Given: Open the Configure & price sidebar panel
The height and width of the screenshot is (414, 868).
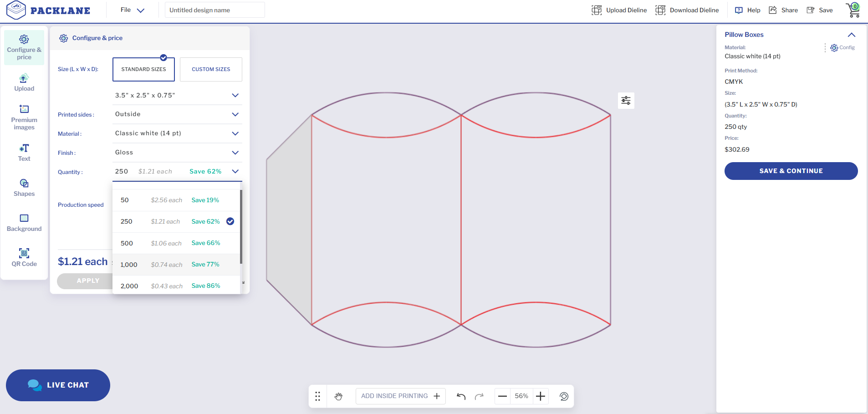Looking at the screenshot, I should pyautogui.click(x=24, y=47).
